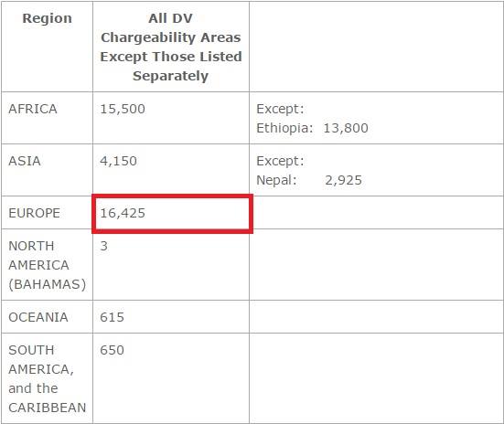This screenshot has height=424, width=504.
Task: Click the NORTH AMERICA (BAHAMAS) cell
Action: [x=48, y=265]
